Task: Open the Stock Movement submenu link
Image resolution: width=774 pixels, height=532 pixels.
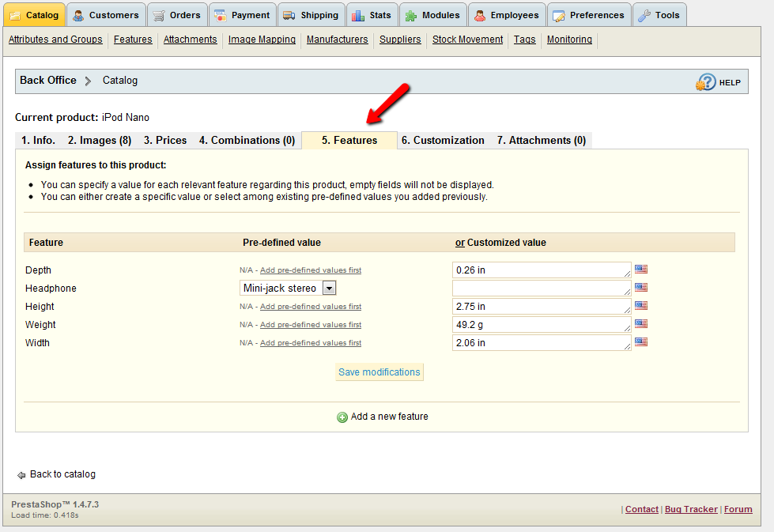Action: [x=467, y=40]
